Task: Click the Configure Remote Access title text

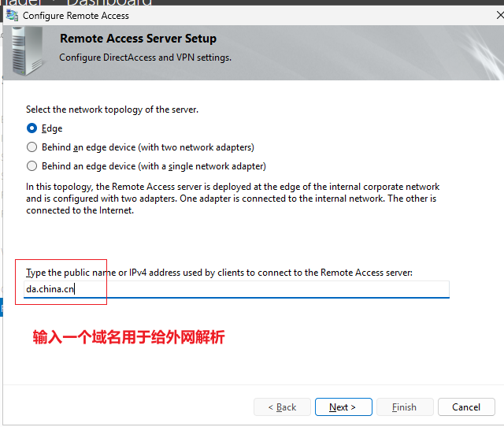Action: (x=76, y=16)
